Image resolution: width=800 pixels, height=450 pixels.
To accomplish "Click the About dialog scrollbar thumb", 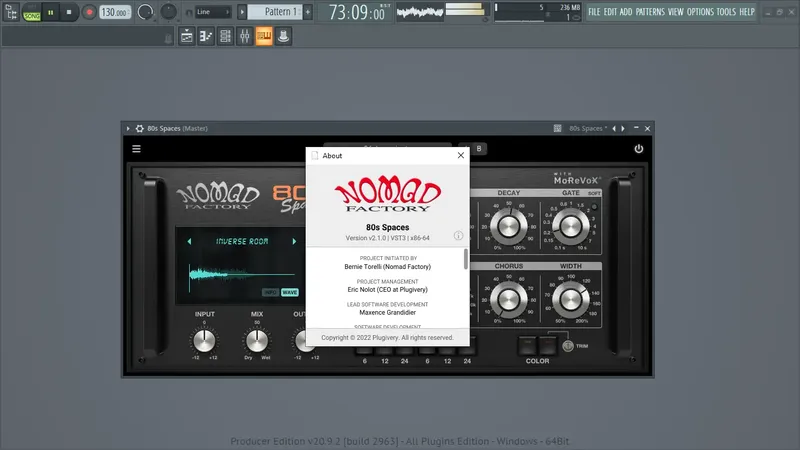I will (466, 259).
